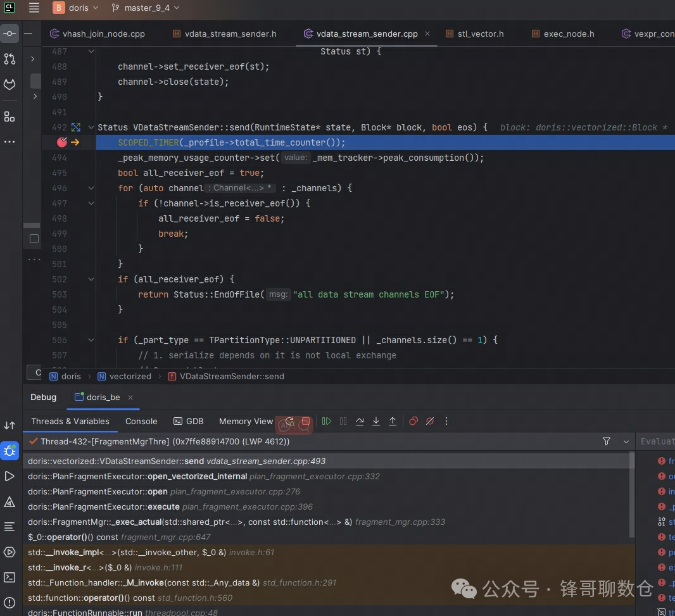Open the Problems tool window

click(9, 603)
